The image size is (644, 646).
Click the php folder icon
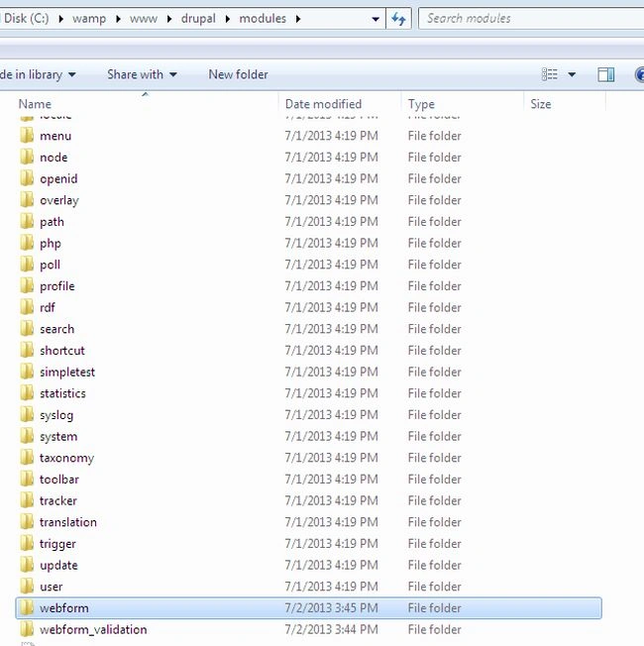(27, 243)
